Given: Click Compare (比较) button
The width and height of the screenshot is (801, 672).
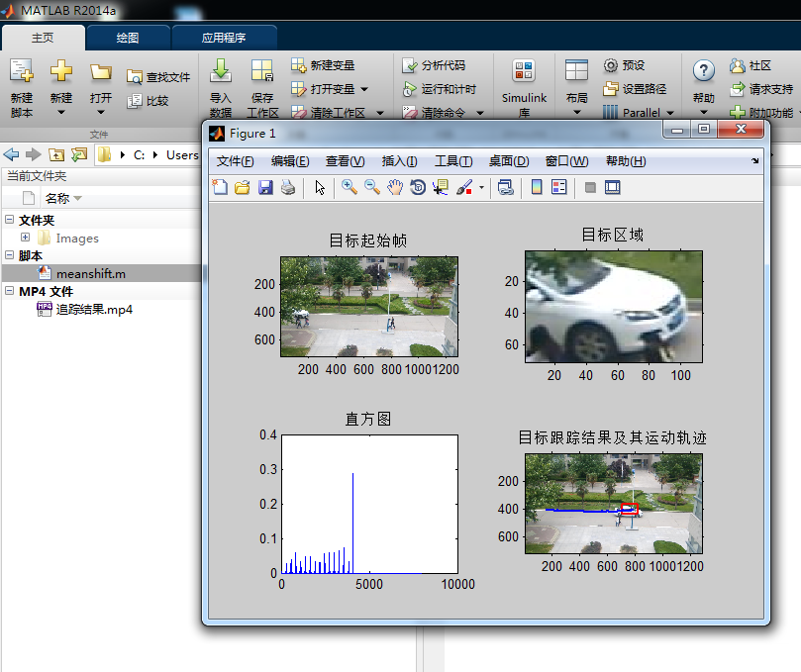Looking at the screenshot, I should tap(149, 101).
